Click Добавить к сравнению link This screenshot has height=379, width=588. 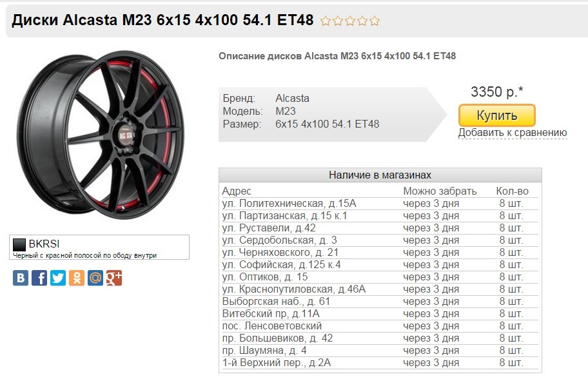point(513,133)
